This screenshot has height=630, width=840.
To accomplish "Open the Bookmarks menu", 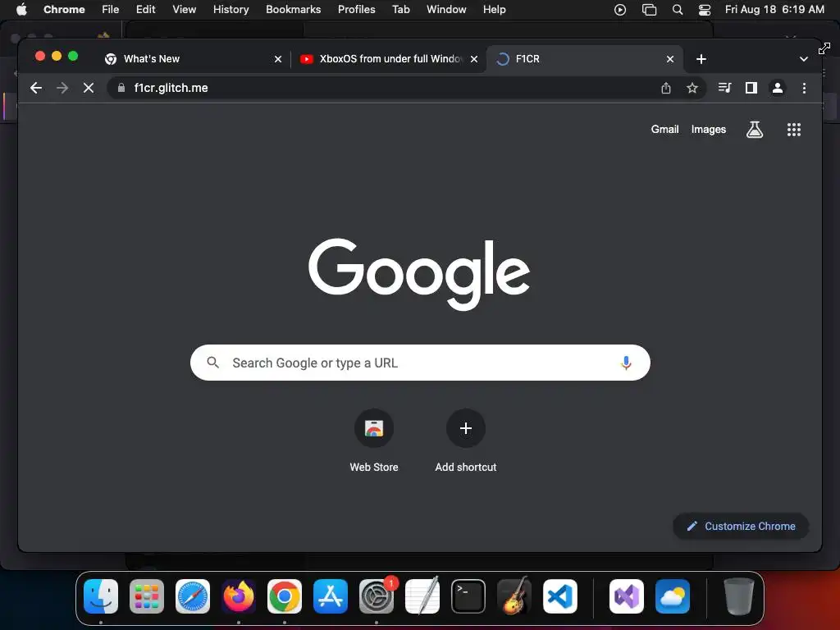I will tap(293, 10).
